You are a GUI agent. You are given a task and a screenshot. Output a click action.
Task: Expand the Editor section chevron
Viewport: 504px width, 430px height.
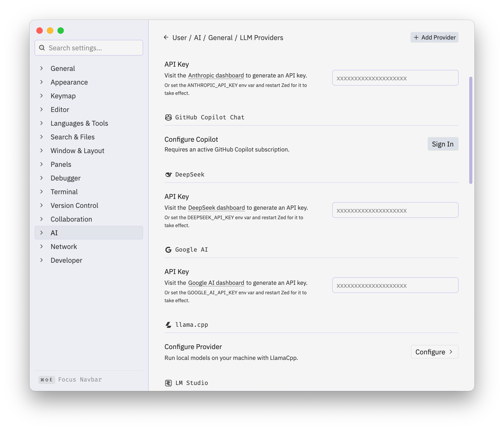pyautogui.click(x=41, y=109)
